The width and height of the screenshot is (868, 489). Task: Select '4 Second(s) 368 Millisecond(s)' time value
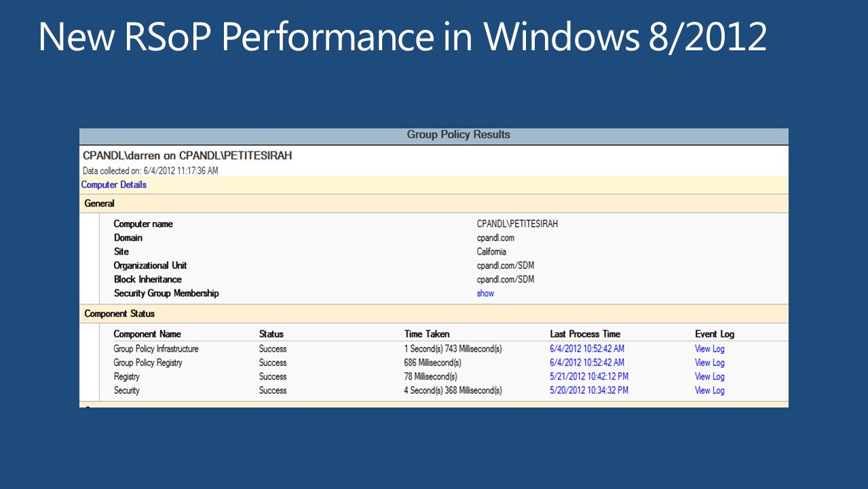pos(453,391)
